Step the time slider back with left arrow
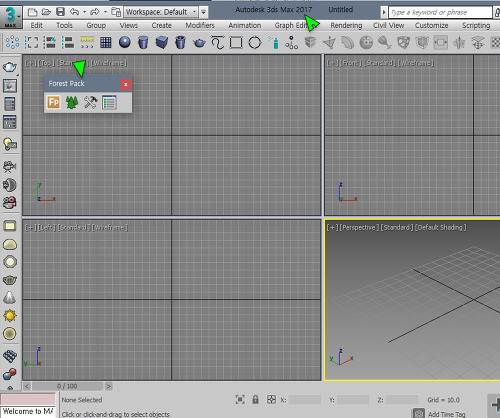This screenshot has height=418, width=500. coord(27,386)
